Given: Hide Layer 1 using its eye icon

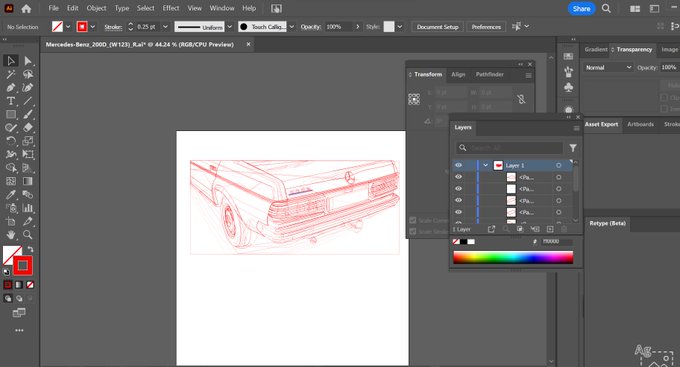Looking at the screenshot, I should click(x=458, y=165).
